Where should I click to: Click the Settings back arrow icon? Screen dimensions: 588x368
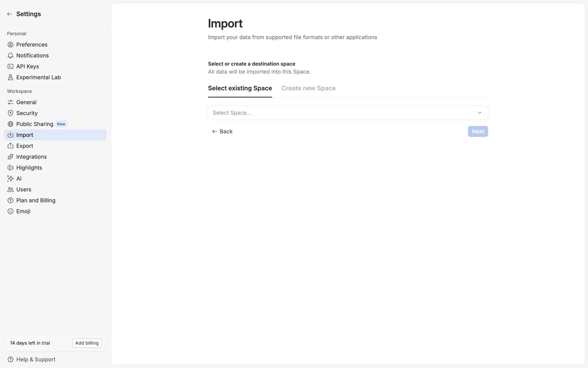(9, 14)
